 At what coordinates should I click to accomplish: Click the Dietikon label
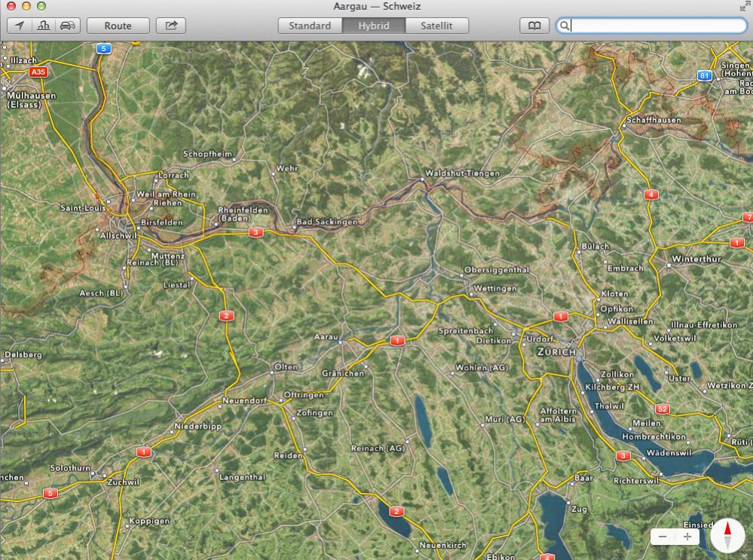[x=494, y=341]
